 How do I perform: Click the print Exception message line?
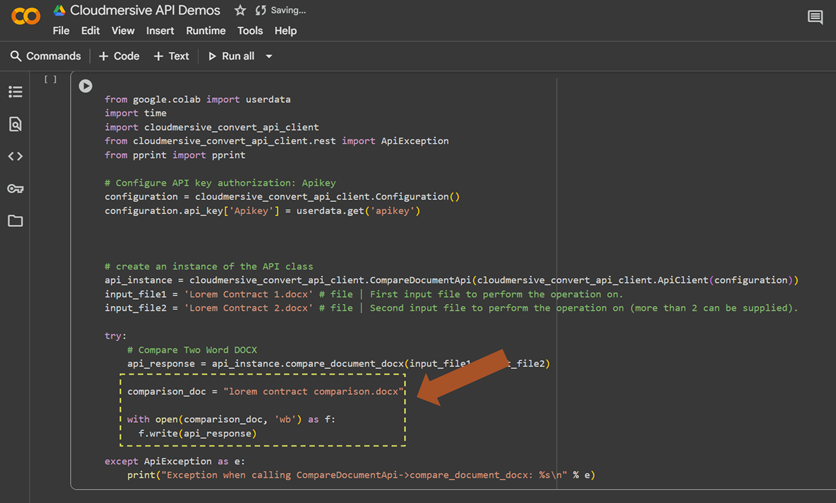coord(361,475)
